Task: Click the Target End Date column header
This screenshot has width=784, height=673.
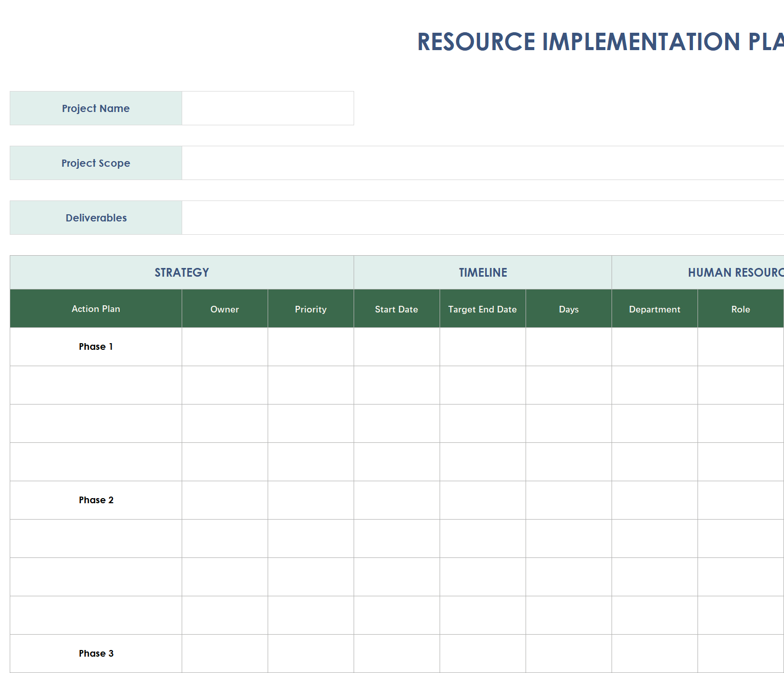Action: pyautogui.click(x=483, y=308)
